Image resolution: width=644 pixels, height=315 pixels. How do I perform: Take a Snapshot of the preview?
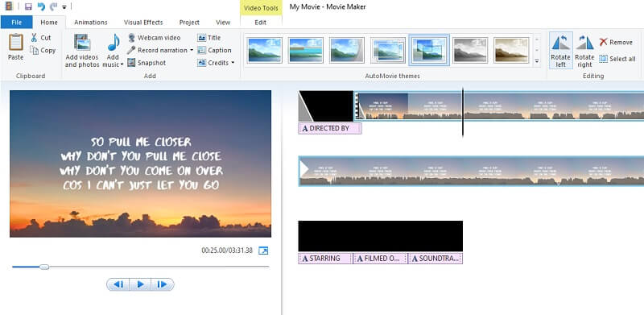pyautogui.click(x=147, y=63)
